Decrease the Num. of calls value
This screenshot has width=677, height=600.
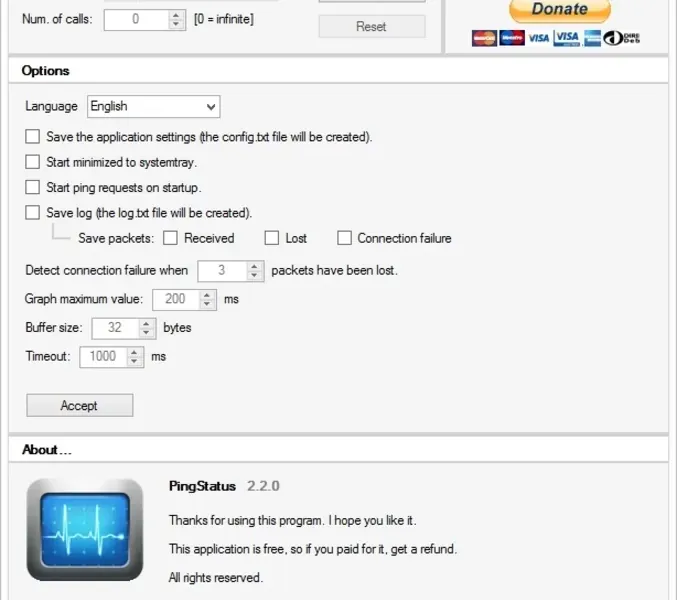(x=176, y=25)
